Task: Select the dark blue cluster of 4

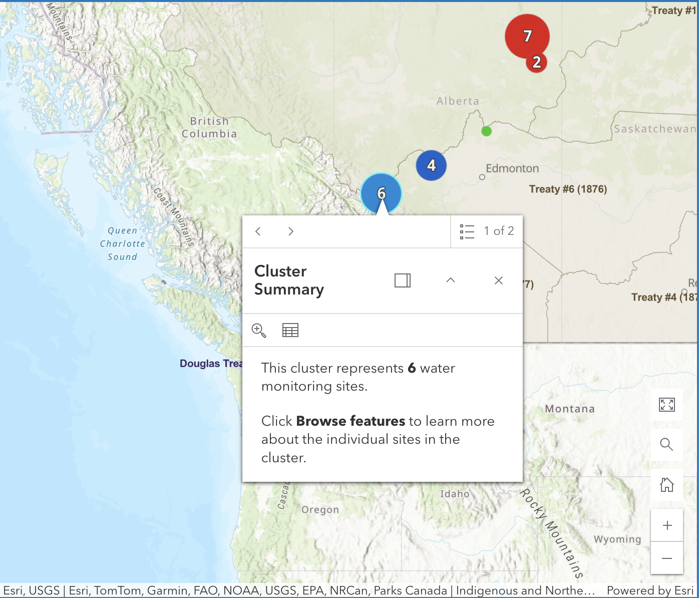Action: 431,165
